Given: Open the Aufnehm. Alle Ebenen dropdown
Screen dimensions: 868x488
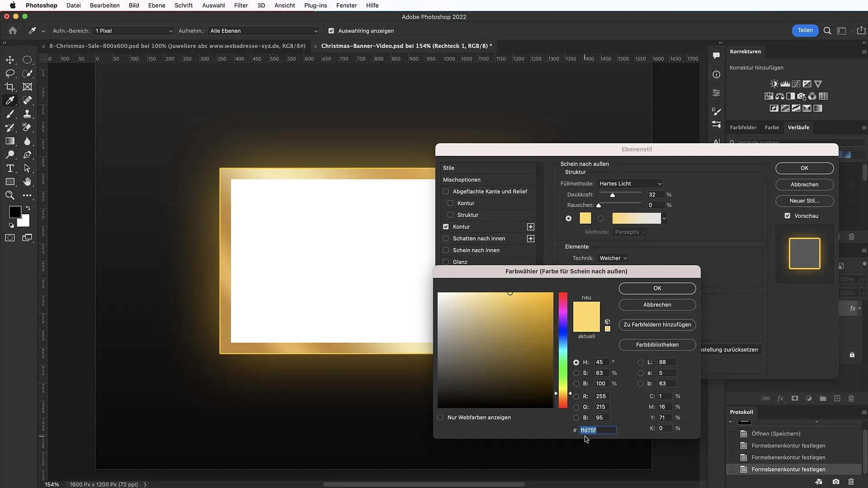Looking at the screenshot, I should 264,31.
